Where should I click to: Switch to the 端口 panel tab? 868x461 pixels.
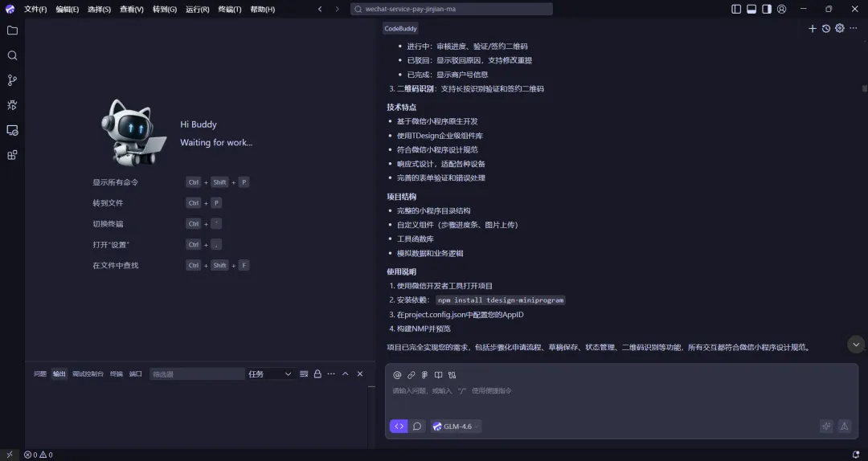pos(136,374)
